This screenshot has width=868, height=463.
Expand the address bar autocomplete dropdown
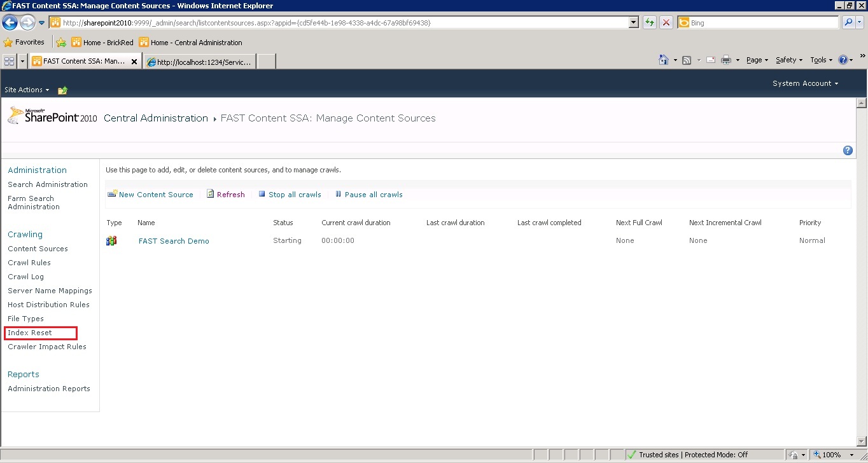pos(633,23)
